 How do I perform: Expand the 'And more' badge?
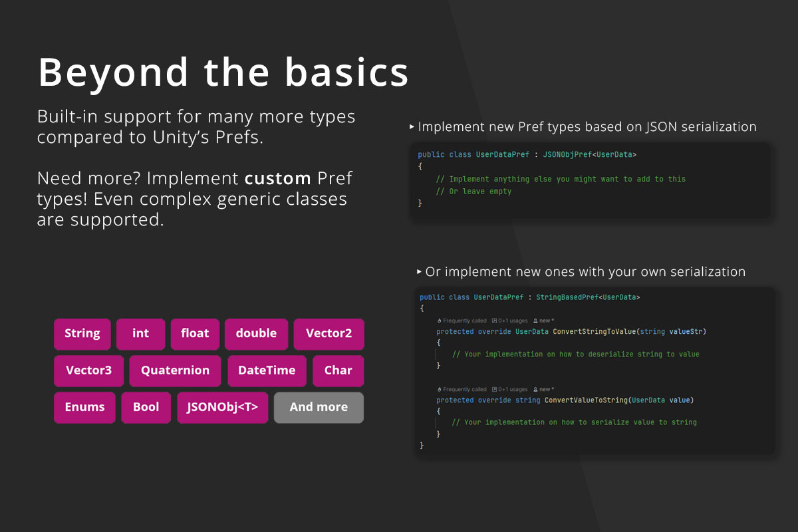click(319, 407)
